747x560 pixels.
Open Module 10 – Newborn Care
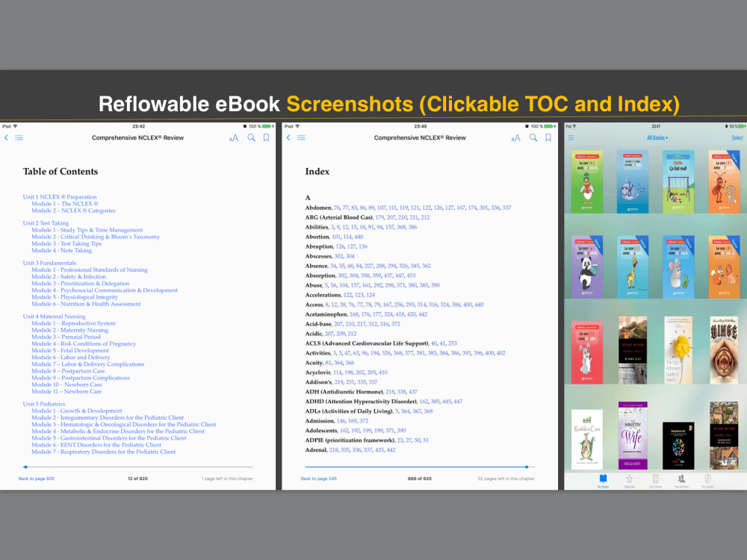pos(66,385)
